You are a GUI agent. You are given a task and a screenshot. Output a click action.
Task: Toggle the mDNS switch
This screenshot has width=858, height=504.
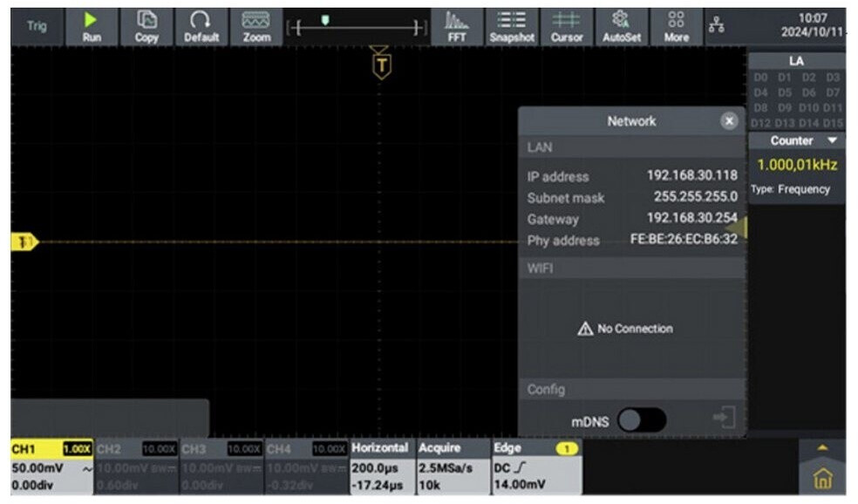(x=641, y=420)
